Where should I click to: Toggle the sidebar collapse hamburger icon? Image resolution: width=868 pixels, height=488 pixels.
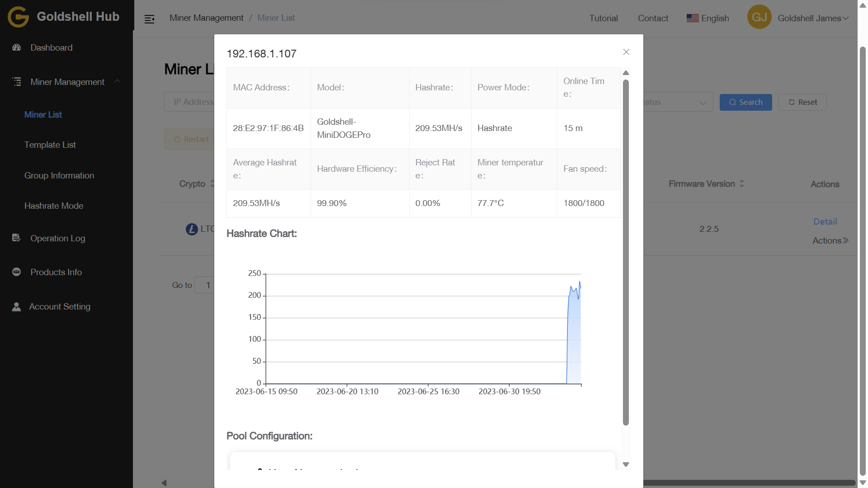click(149, 19)
